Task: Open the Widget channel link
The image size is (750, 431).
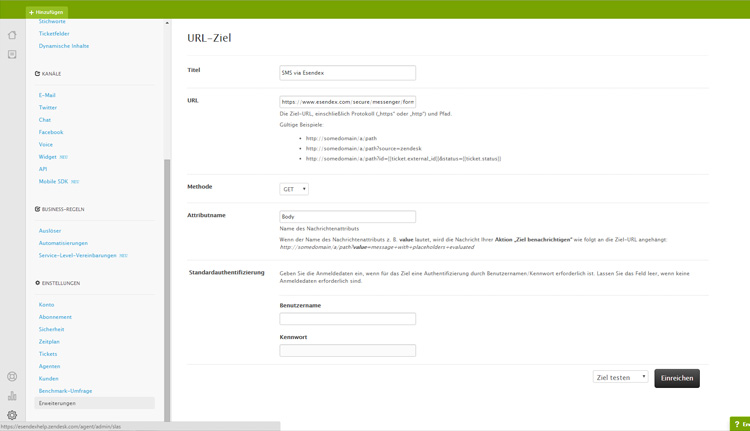Action: [x=47, y=157]
